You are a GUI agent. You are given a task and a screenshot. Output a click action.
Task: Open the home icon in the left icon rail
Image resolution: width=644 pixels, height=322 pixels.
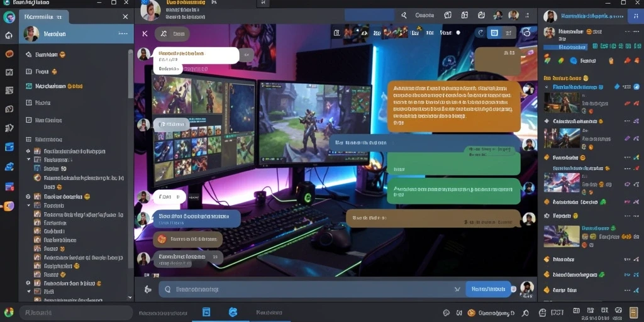9,35
